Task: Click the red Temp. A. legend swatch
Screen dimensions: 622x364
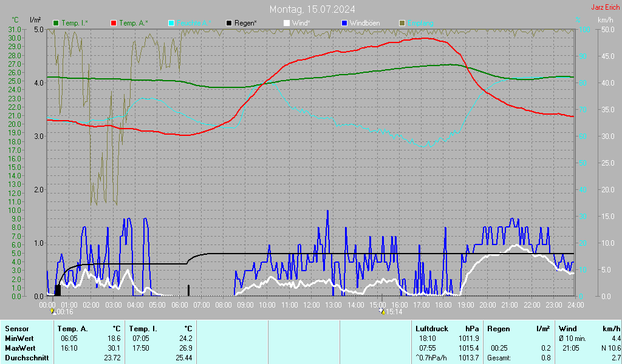Action: click(114, 24)
